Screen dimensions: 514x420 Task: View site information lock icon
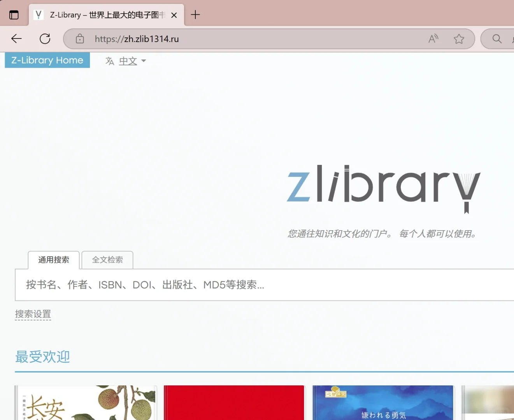(80, 38)
